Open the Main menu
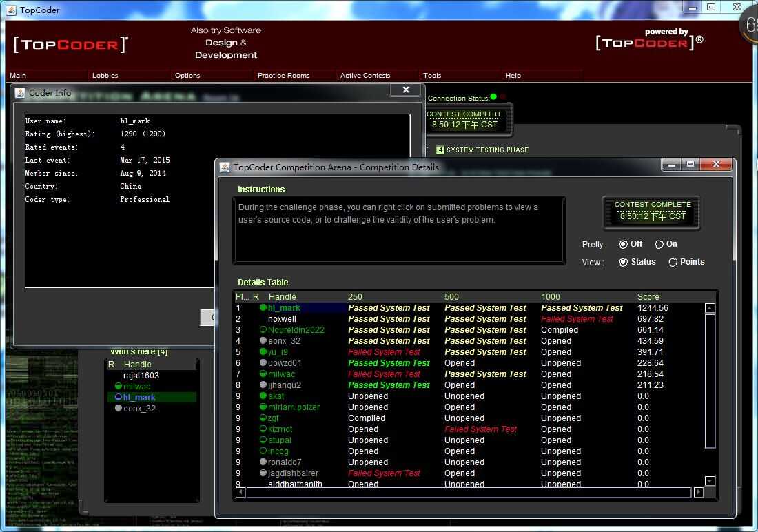The height and width of the screenshot is (532, 758). click(18, 75)
